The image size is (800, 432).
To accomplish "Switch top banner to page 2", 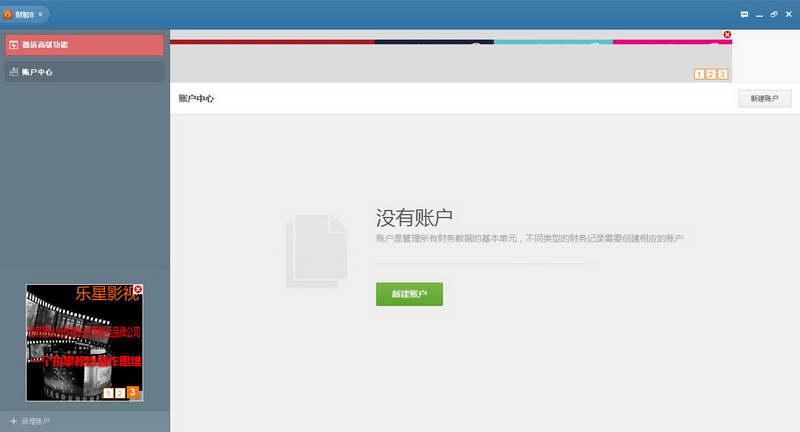I will click(x=711, y=74).
